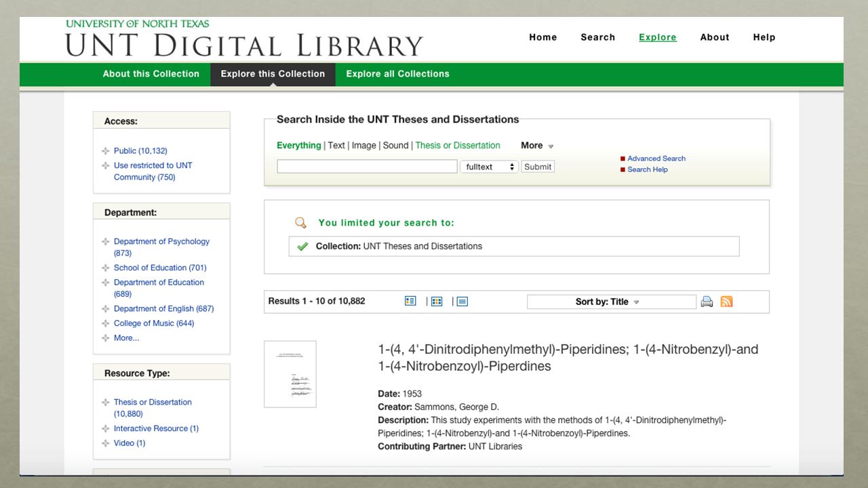This screenshot has height=488, width=868.
Task: Expand More... departments list
Action: 126,338
